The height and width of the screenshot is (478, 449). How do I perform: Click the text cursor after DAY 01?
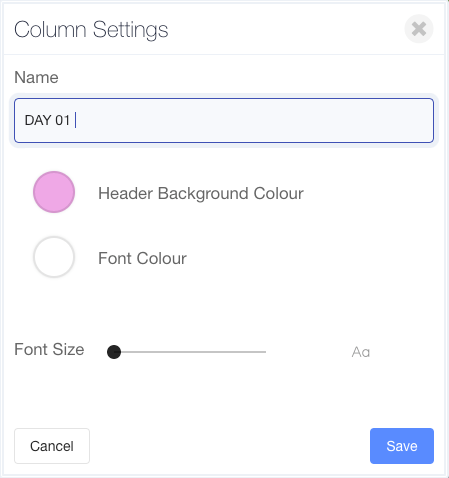pyautogui.click(x=76, y=120)
